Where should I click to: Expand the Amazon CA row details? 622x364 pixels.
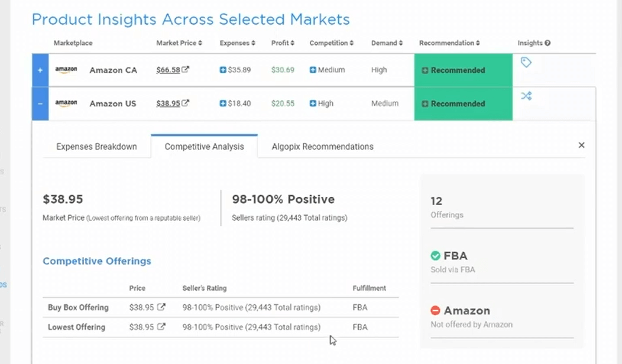click(x=40, y=69)
